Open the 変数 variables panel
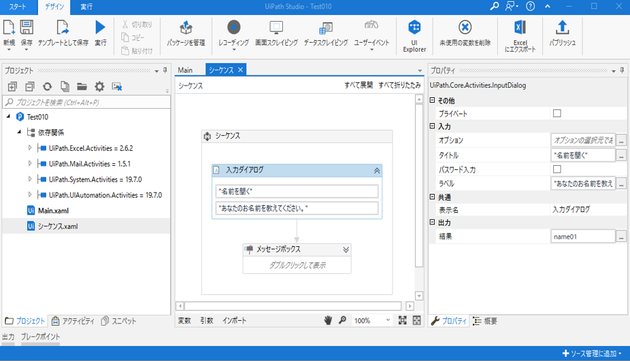630x361 pixels. [x=184, y=320]
